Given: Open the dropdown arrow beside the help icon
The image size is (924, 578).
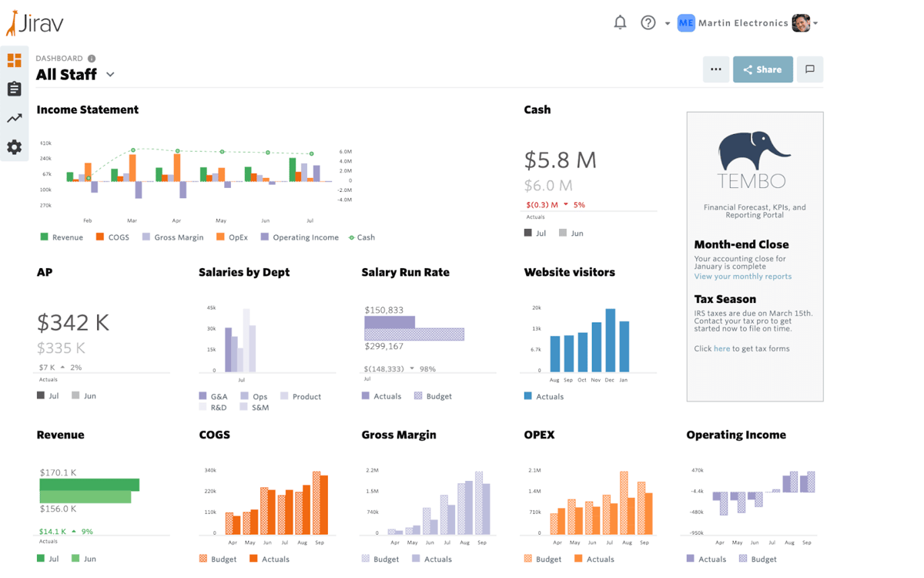Looking at the screenshot, I should (x=667, y=24).
